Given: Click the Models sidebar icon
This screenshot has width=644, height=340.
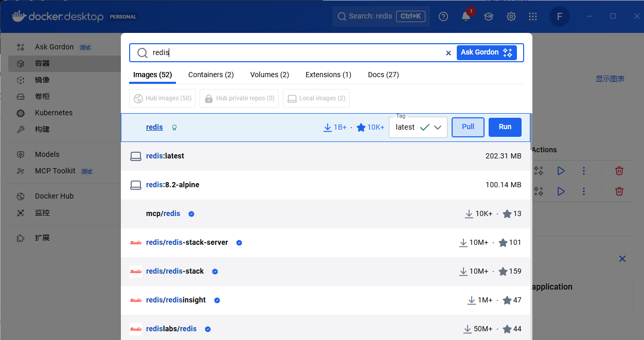Looking at the screenshot, I should (21, 154).
